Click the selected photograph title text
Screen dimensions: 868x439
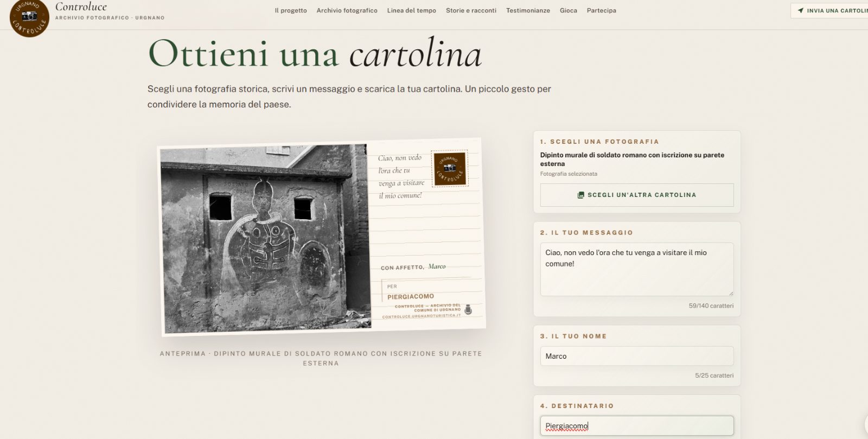[x=632, y=159]
